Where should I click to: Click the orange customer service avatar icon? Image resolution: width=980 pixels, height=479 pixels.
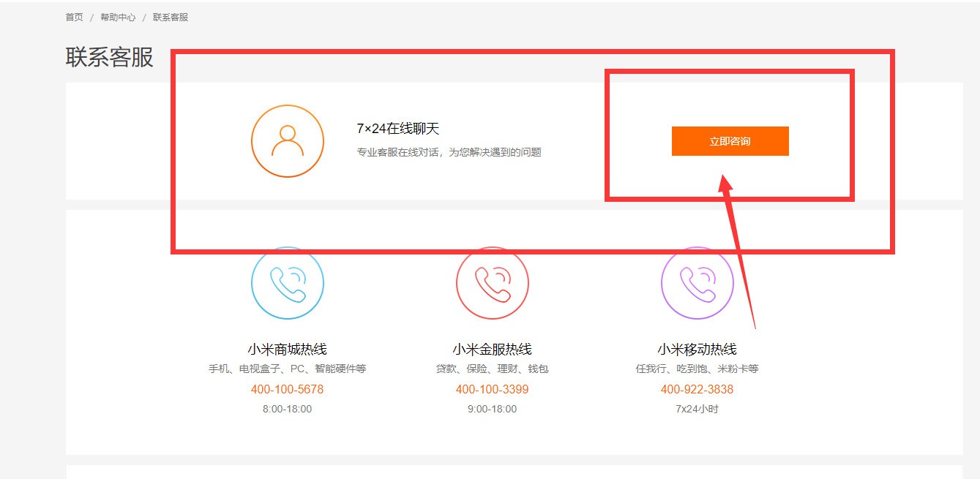coord(288,141)
